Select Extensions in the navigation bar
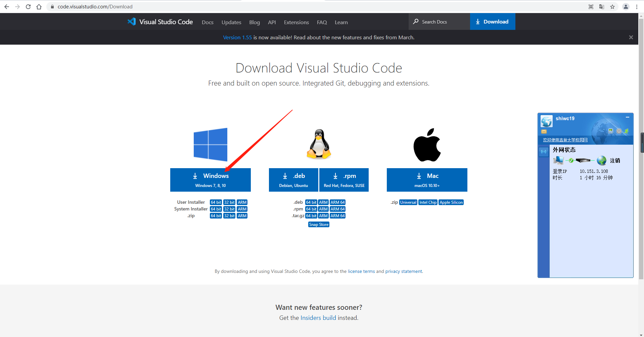644x337 pixels. point(296,22)
